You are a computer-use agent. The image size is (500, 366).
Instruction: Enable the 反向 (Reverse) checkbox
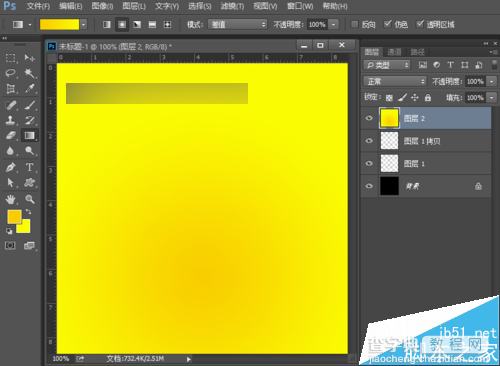(x=355, y=24)
